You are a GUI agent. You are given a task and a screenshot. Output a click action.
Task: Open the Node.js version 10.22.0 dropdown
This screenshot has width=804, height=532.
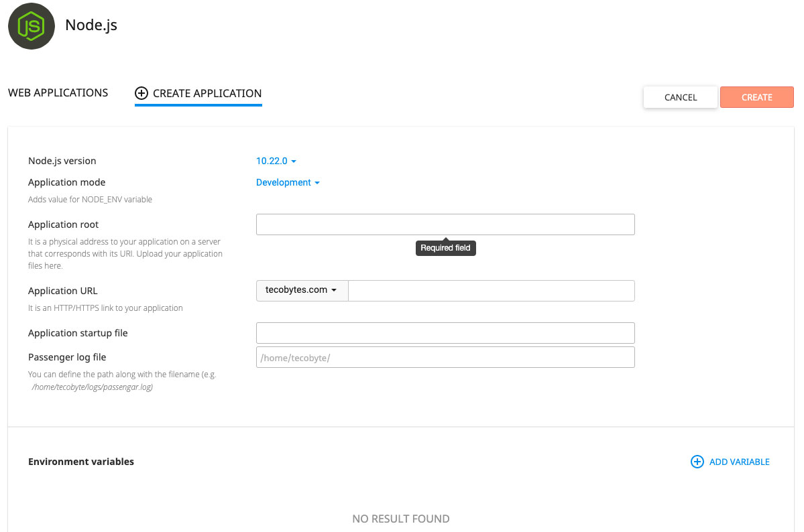tap(276, 161)
